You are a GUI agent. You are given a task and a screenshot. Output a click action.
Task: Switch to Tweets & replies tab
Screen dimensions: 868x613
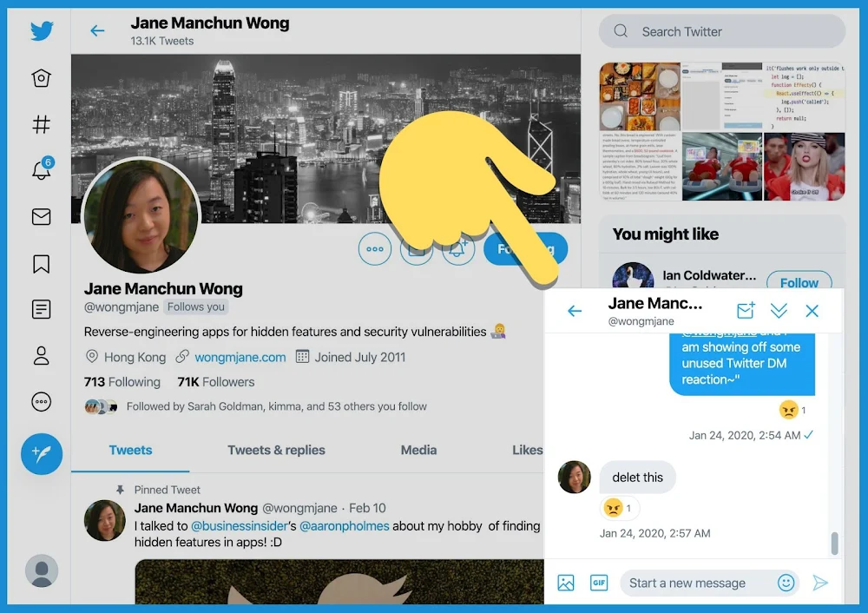[276, 450]
